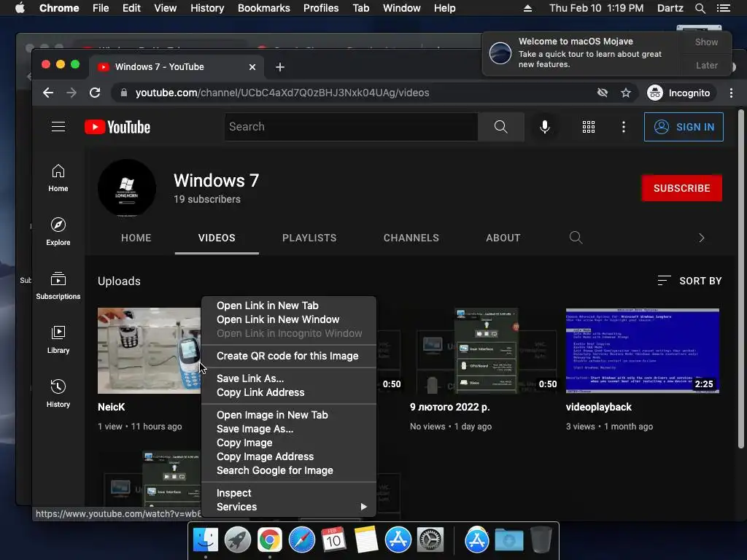The width and height of the screenshot is (747, 560).
Task: Search within the channel via magnifier
Action: point(576,237)
